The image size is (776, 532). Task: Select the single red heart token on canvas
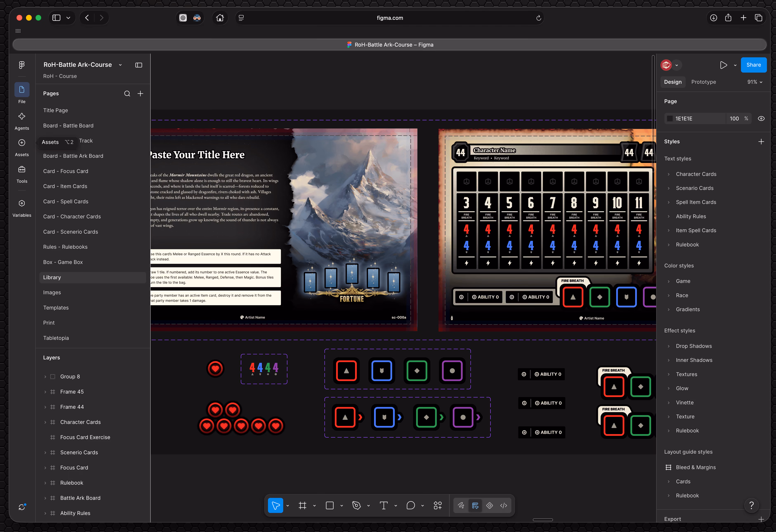point(215,369)
